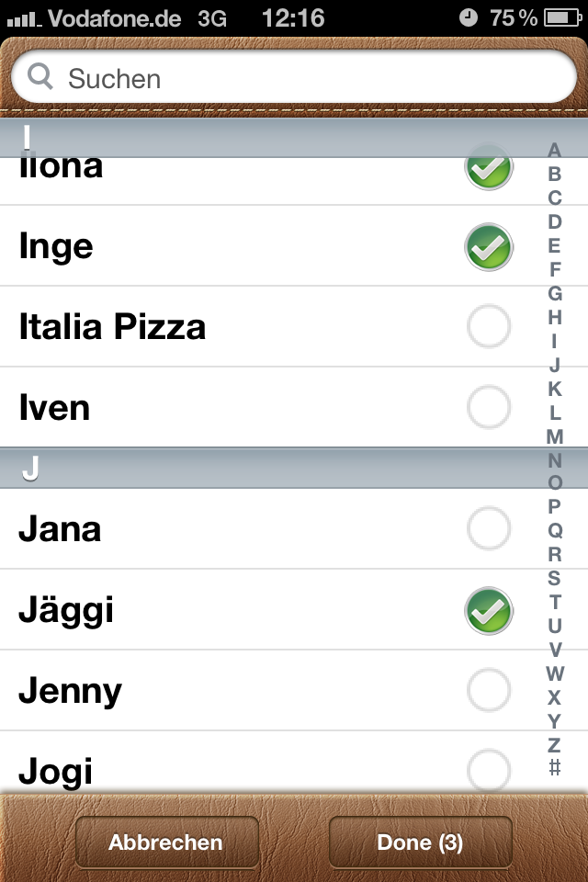Focus the Suchen search field
Image resolution: width=588 pixels, height=882 pixels.
[x=294, y=76]
